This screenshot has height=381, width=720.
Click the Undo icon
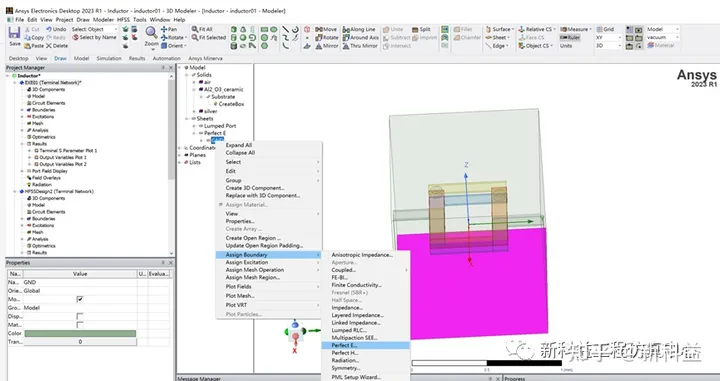56,29
